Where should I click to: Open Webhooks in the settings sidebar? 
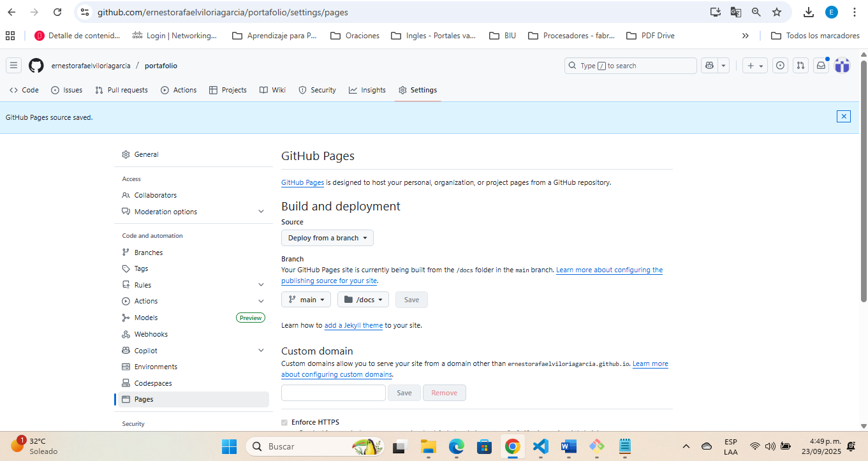click(151, 334)
